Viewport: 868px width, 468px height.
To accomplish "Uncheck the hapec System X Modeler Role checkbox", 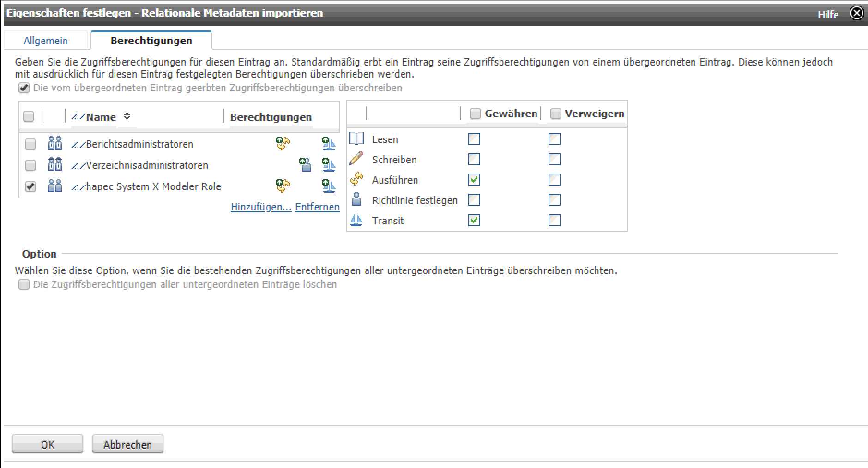I will (30, 186).
